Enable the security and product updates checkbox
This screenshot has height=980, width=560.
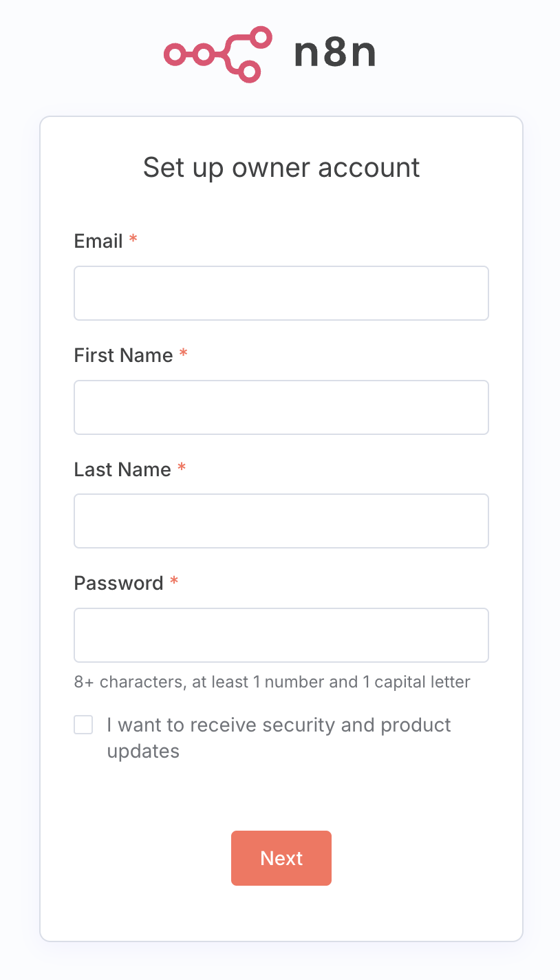click(83, 725)
